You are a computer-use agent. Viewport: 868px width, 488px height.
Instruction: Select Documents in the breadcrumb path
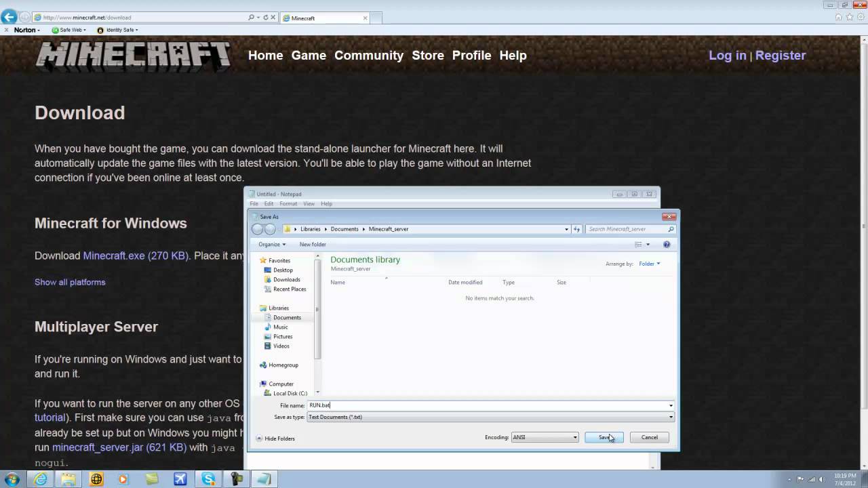point(344,229)
